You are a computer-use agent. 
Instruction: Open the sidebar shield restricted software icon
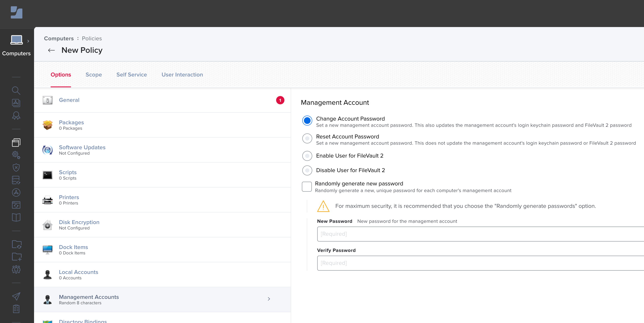16,168
